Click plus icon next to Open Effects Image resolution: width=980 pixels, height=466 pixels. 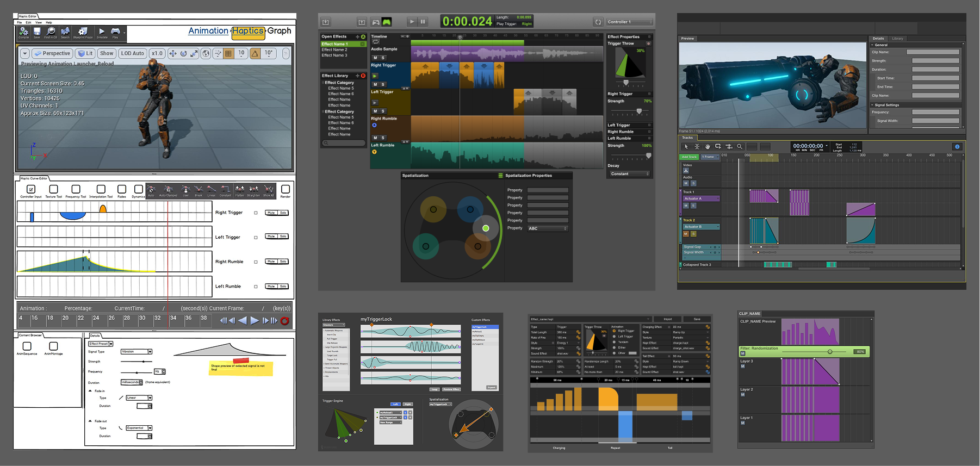(357, 36)
